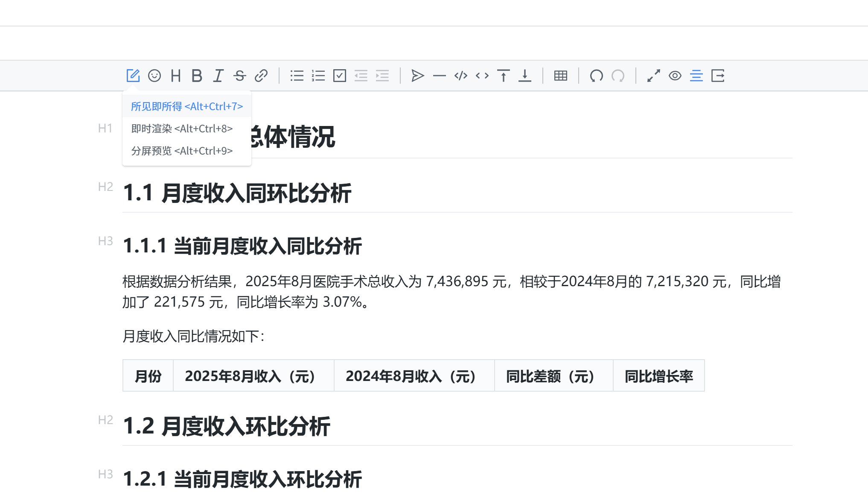868x498 pixels.
Task: Open the emoji picker
Action: pyautogui.click(x=154, y=76)
